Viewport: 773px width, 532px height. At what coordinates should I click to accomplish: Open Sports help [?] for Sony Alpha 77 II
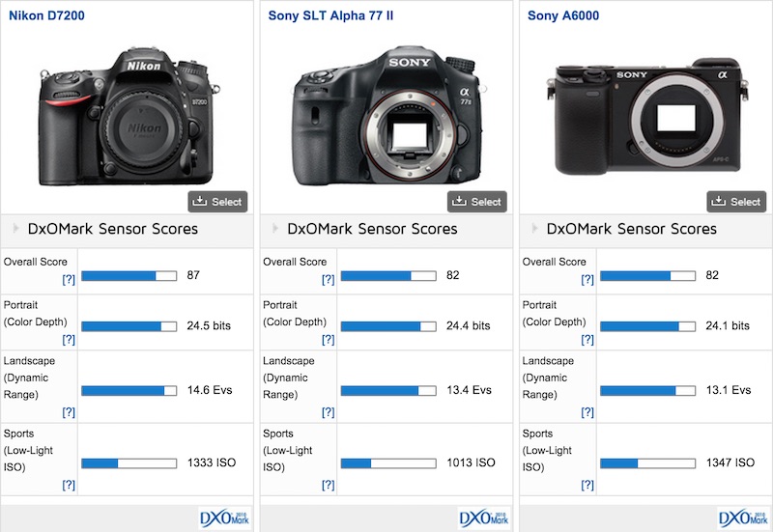328,485
